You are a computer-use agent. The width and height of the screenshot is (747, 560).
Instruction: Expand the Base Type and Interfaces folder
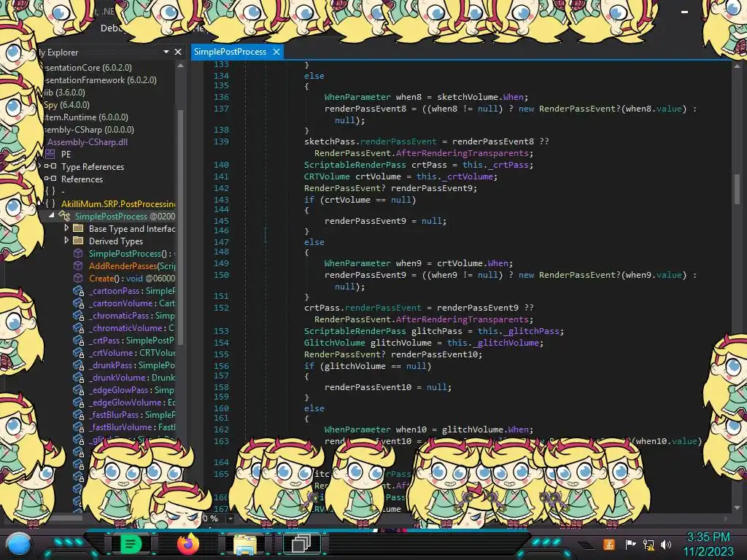click(x=66, y=228)
